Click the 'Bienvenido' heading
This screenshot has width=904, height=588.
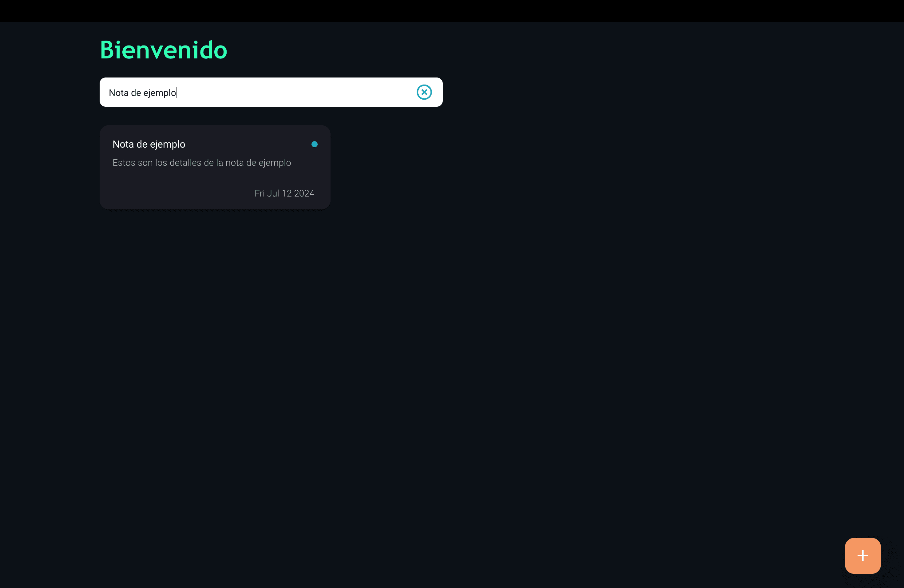164,50
